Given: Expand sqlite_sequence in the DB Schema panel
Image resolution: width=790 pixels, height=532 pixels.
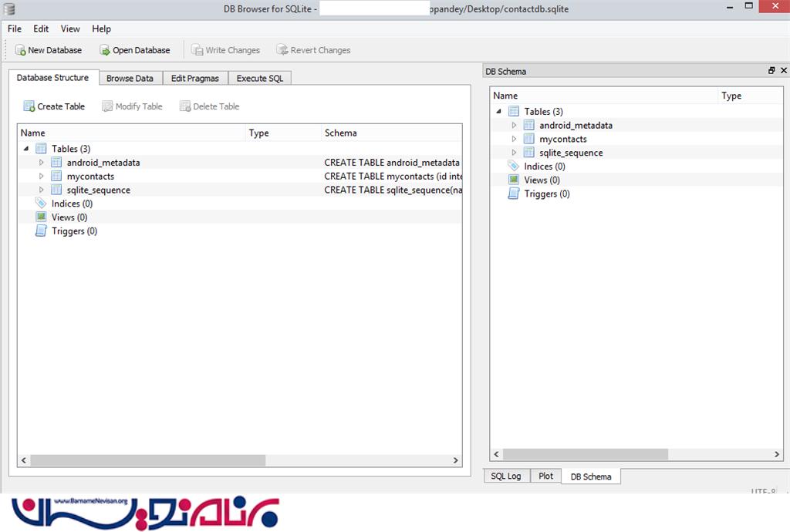Looking at the screenshot, I should click(514, 153).
